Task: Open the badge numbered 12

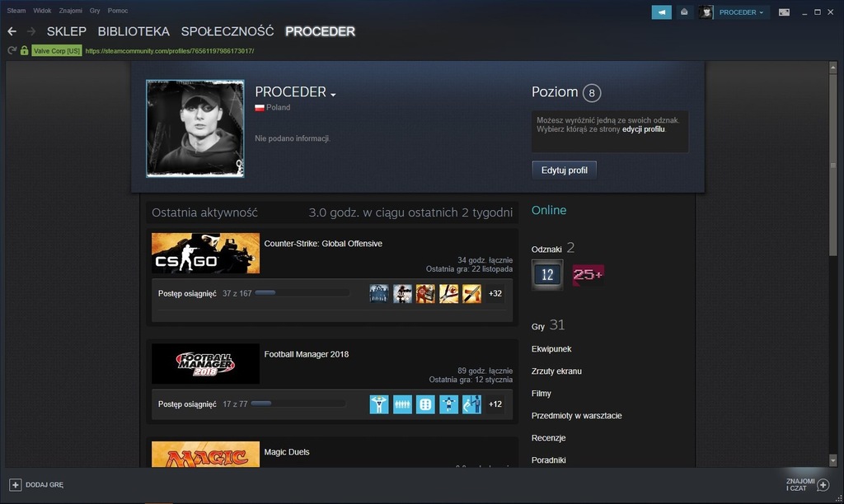Action: [x=547, y=275]
